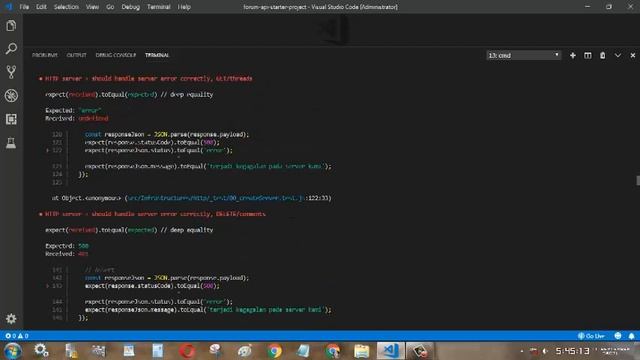Select the Terminal panel tab
The height and width of the screenshot is (360, 640).
pyautogui.click(x=157, y=55)
